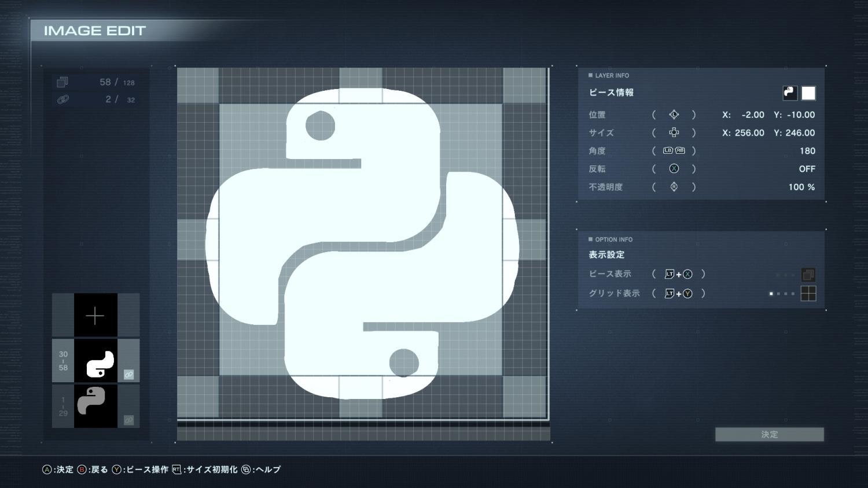Screen dimensions: 868x488
Task: Click the グリッド表示 option label
Action: (x=614, y=293)
